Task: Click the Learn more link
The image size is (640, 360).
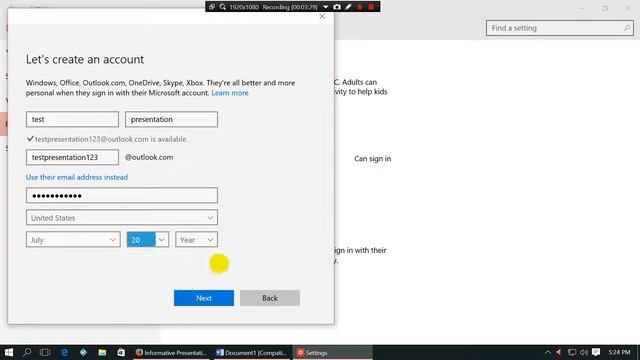Action: click(x=230, y=93)
